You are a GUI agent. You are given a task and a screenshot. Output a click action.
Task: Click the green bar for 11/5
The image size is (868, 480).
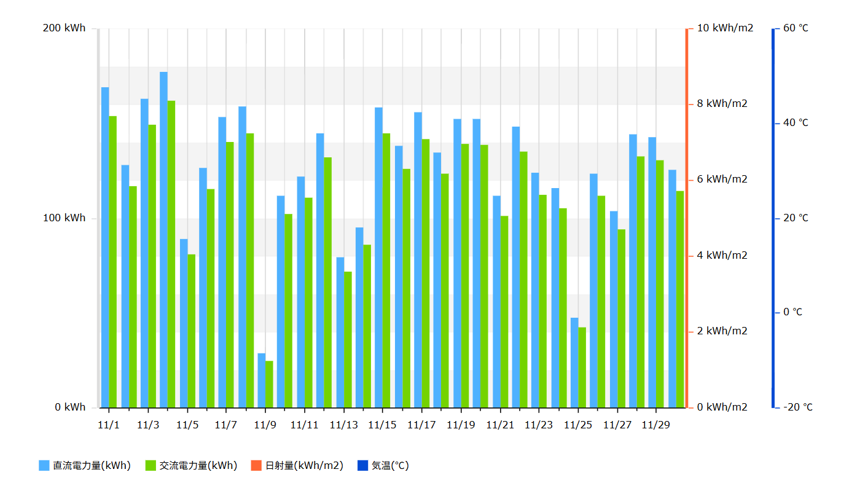[191, 331]
